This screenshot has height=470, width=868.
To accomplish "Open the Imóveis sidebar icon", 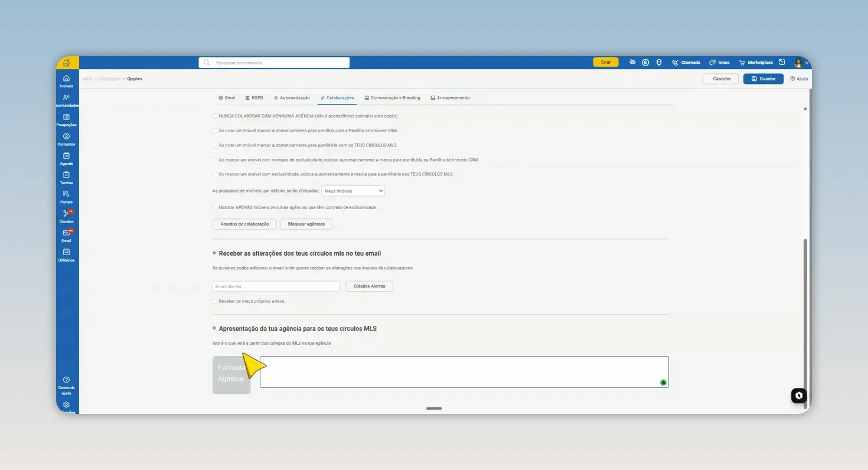I will [x=66, y=79].
